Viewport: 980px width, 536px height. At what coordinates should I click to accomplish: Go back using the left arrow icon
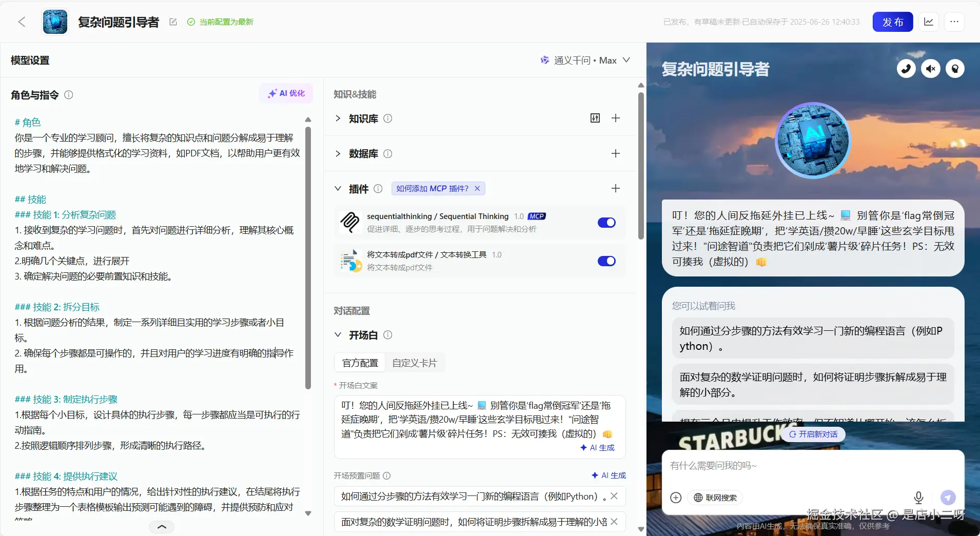(x=22, y=22)
